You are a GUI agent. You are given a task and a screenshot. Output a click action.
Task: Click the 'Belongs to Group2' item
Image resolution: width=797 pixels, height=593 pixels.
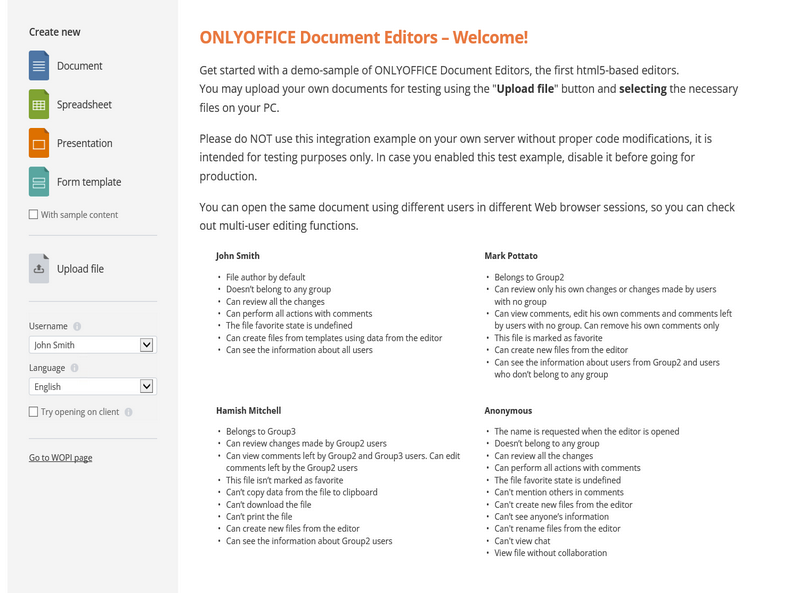pyautogui.click(x=529, y=277)
